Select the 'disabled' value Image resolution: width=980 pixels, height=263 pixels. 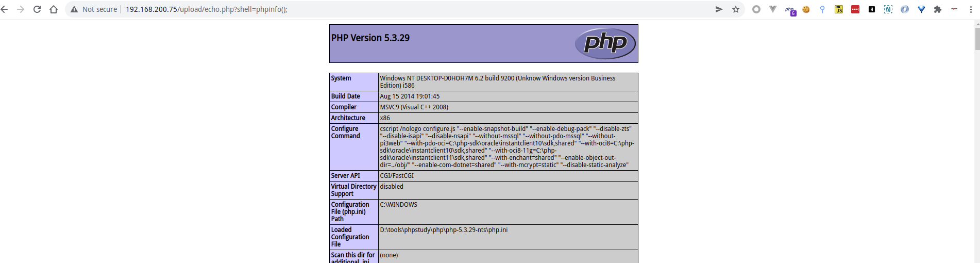[392, 187]
